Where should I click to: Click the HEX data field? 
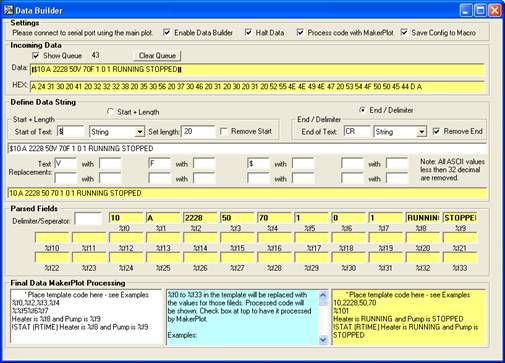pos(257,87)
